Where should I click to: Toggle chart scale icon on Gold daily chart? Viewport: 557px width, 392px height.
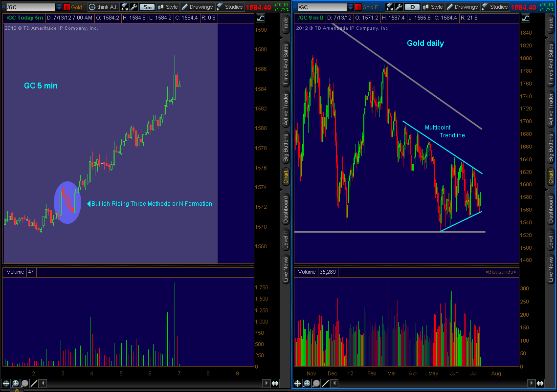(525, 18)
